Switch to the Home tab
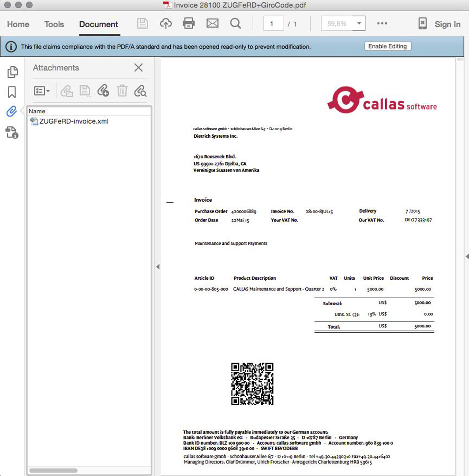469x476 pixels. coord(18,24)
